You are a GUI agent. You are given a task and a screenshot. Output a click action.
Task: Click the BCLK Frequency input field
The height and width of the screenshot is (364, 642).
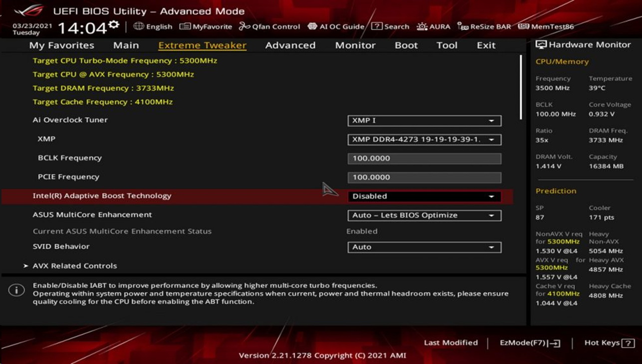click(x=424, y=159)
